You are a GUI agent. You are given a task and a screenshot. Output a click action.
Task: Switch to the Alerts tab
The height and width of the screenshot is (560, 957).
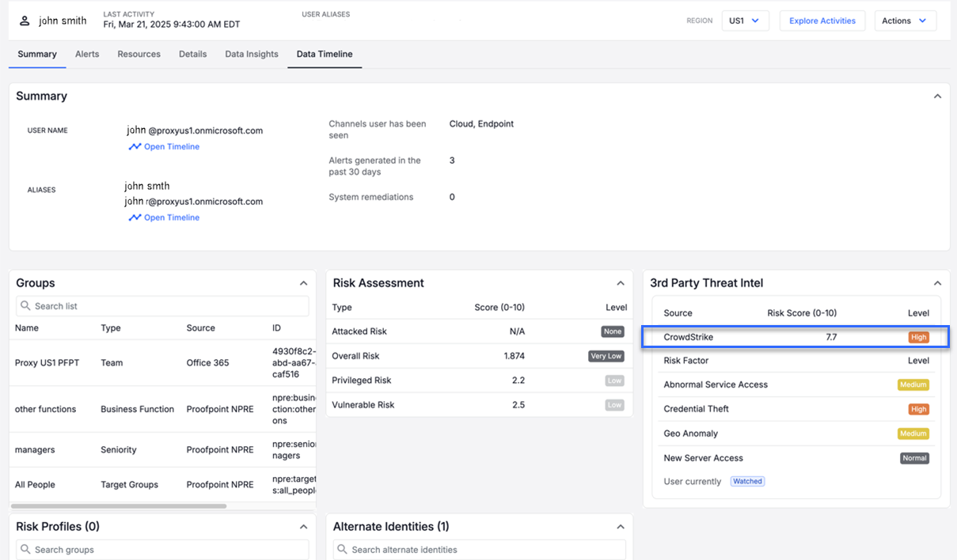click(x=87, y=54)
